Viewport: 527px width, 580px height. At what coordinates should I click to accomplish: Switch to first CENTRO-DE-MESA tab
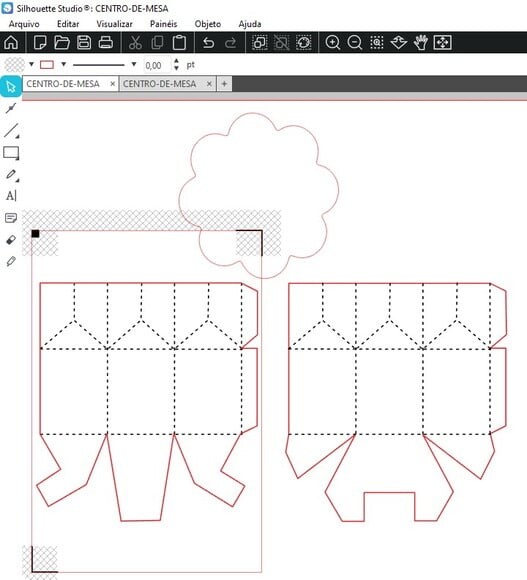click(63, 84)
